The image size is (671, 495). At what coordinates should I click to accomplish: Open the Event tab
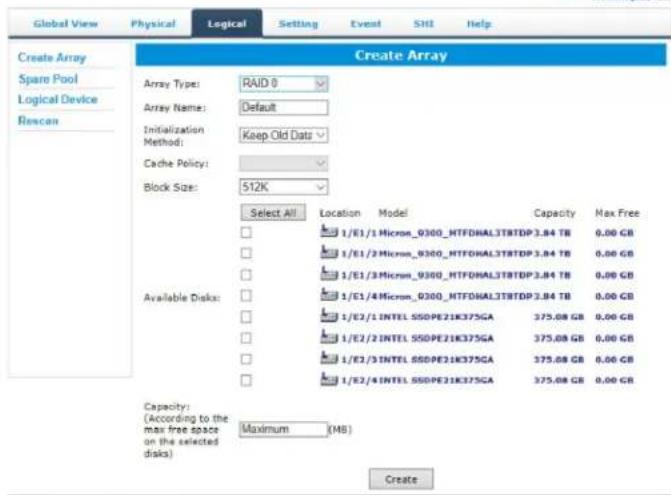(x=365, y=24)
